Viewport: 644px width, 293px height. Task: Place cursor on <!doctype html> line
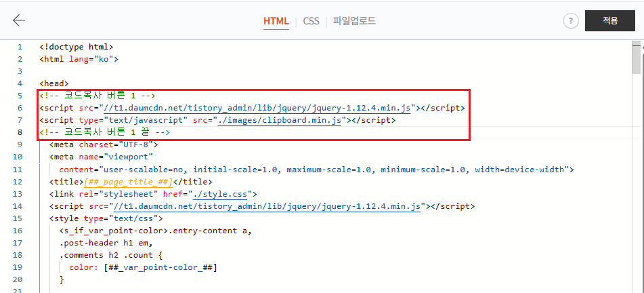click(76, 47)
